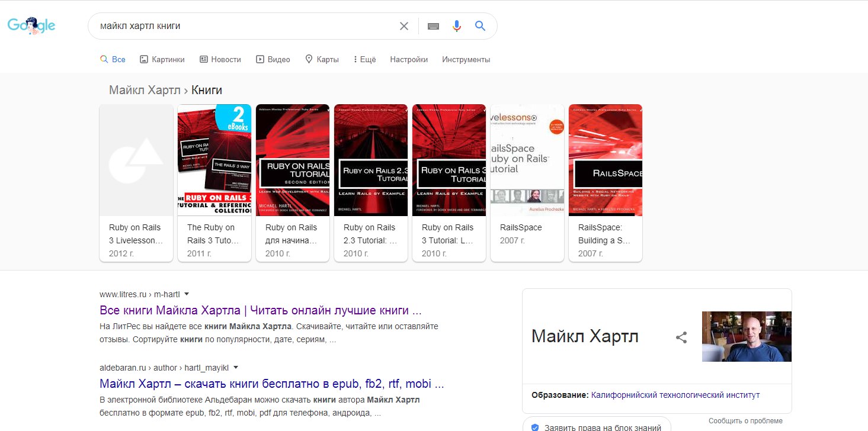Start voice search with microphone icon

tap(456, 26)
